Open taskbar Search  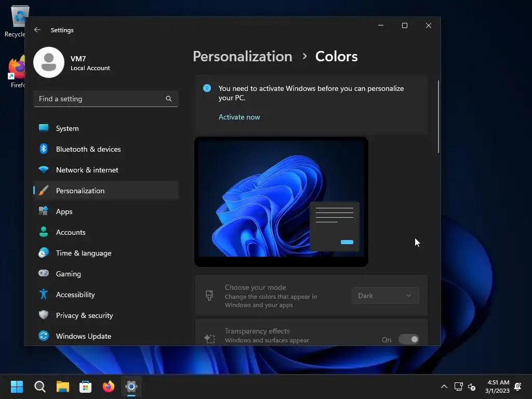39,387
